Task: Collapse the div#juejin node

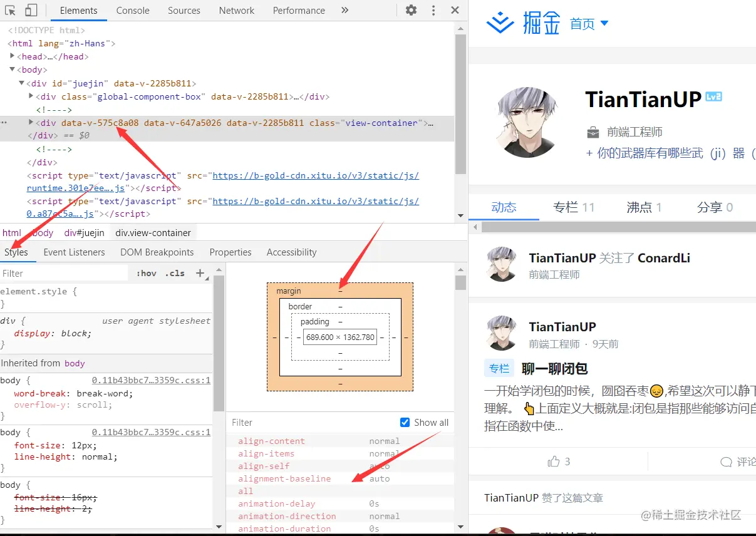Action: pyautogui.click(x=21, y=83)
